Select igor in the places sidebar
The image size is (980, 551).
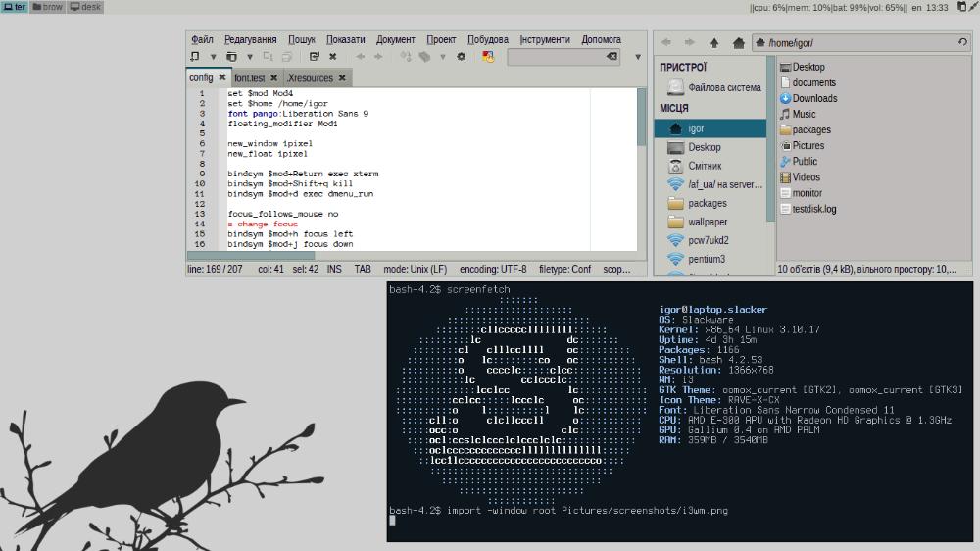(710, 128)
